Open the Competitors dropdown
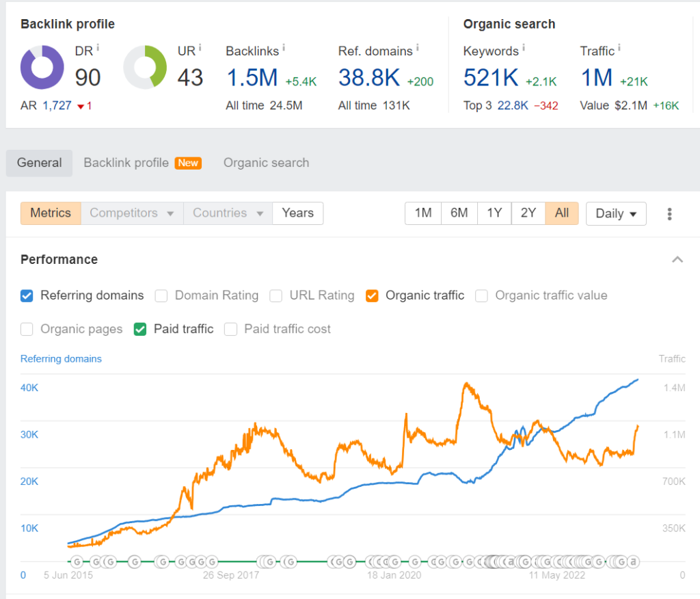The height and width of the screenshot is (599, 700). (131, 213)
